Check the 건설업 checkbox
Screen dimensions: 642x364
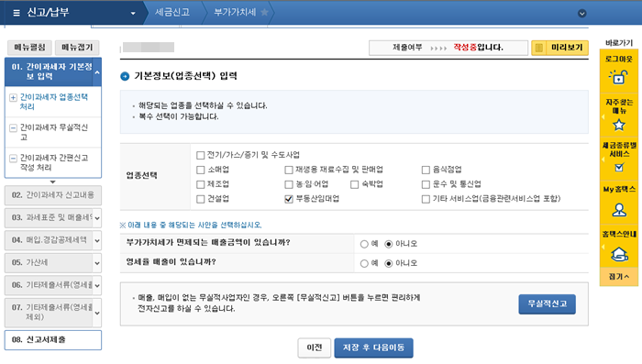(200, 199)
